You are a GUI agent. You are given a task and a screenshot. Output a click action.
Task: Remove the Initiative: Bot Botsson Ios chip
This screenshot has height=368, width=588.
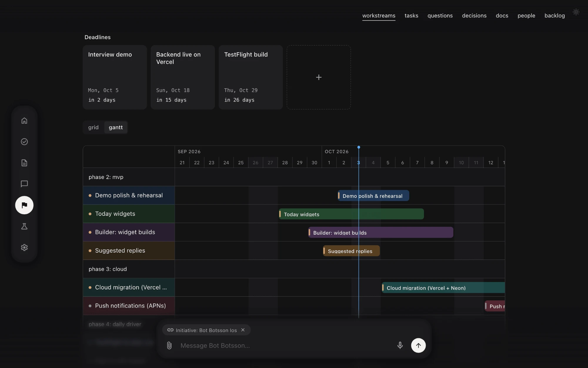tap(243, 330)
